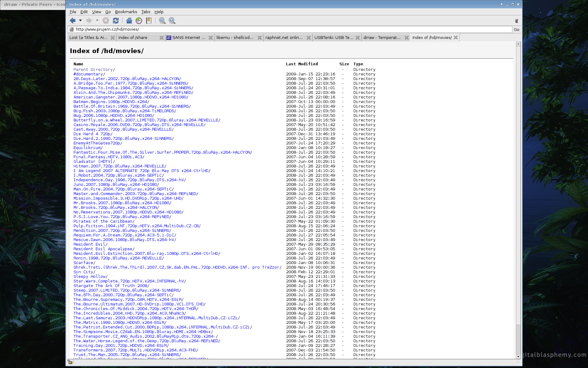Click the URL address field

coord(291,29)
